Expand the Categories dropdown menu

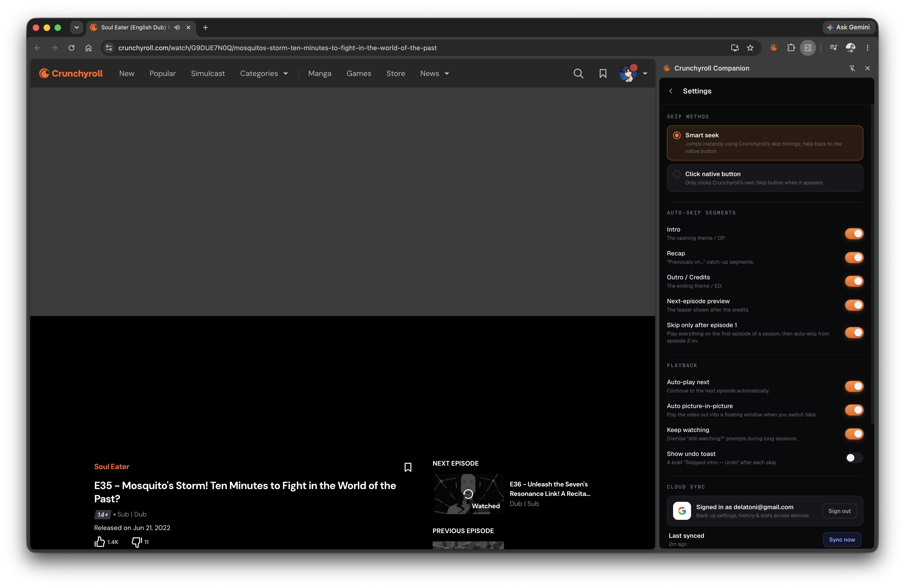point(264,73)
